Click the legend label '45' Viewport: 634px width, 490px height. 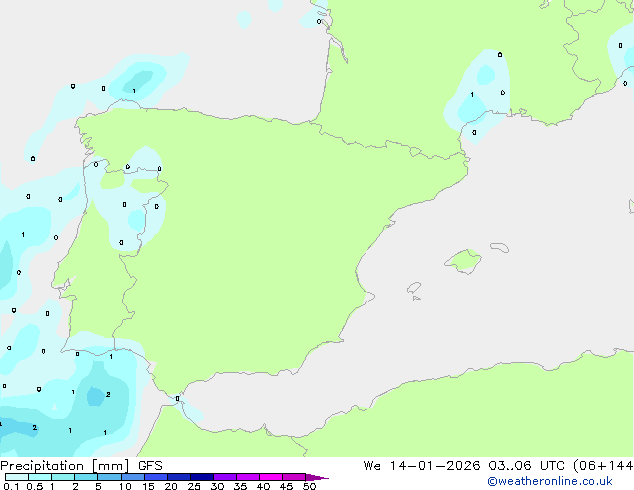(286, 486)
